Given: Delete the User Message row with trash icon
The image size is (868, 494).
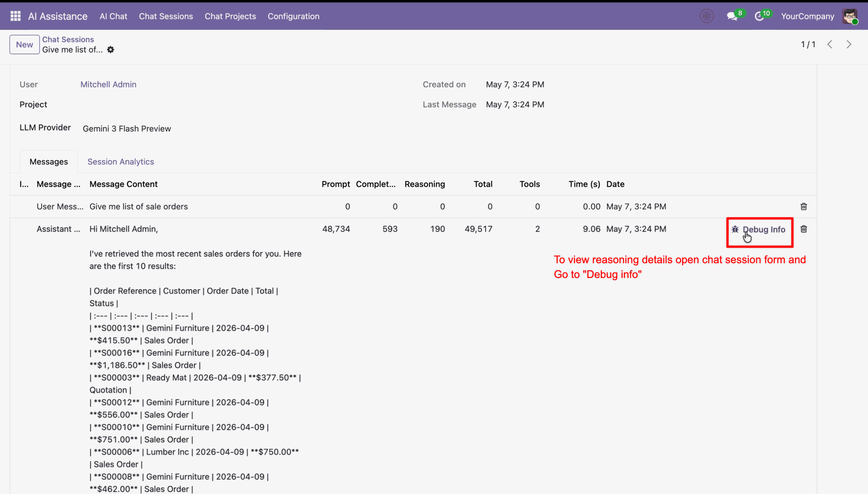Looking at the screenshot, I should pyautogui.click(x=804, y=207).
